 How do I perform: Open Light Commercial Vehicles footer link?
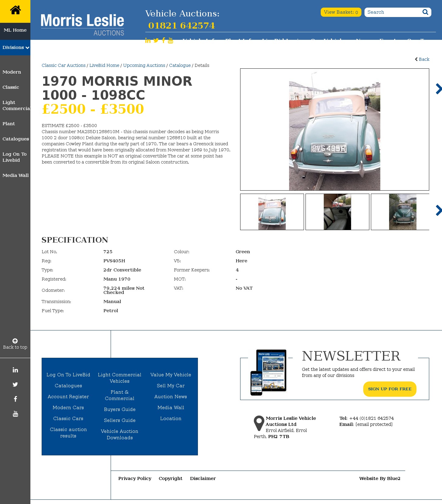120,378
